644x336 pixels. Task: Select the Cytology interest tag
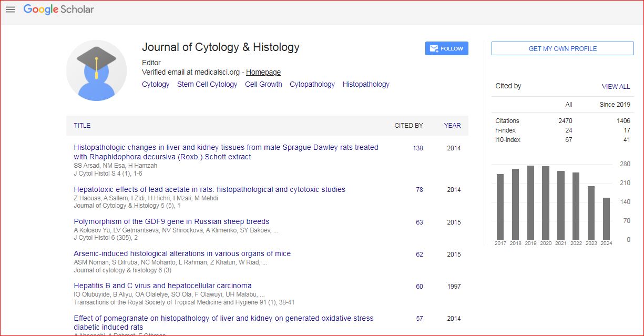(156, 84)
